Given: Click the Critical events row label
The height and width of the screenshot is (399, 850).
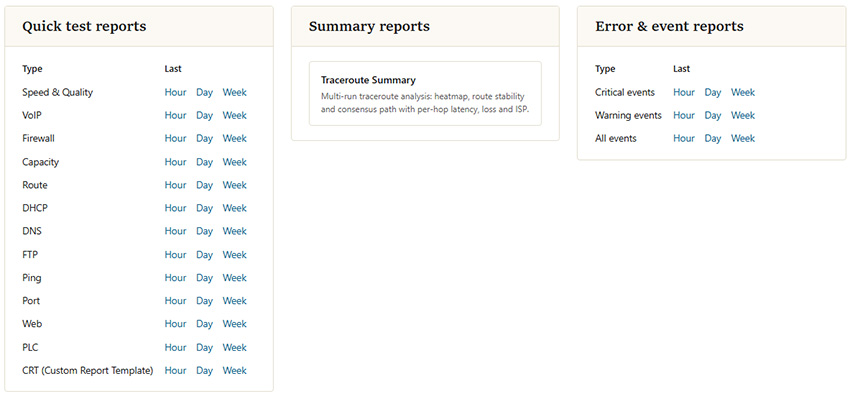Looking at the screenshot, I should (625, 92).
